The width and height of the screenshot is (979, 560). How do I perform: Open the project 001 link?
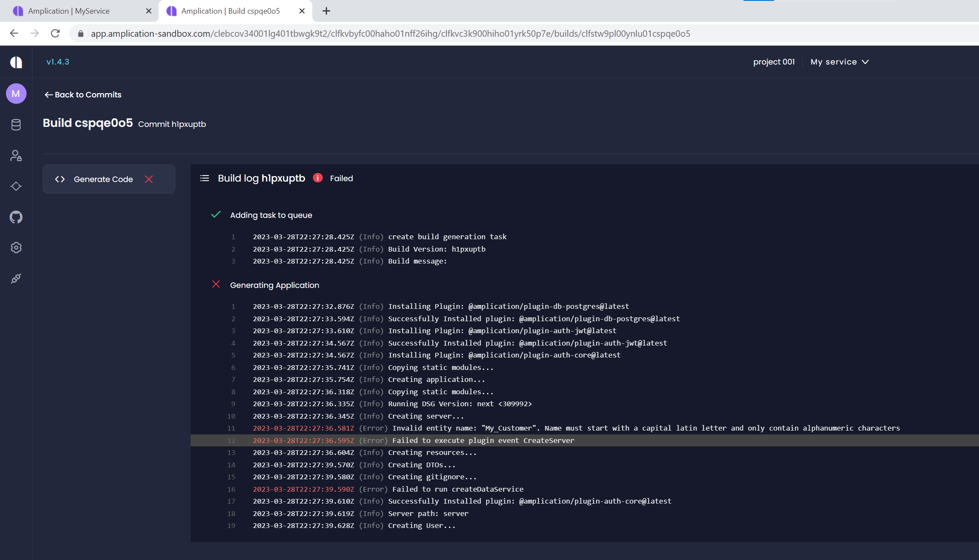click(x=774, y=62)
